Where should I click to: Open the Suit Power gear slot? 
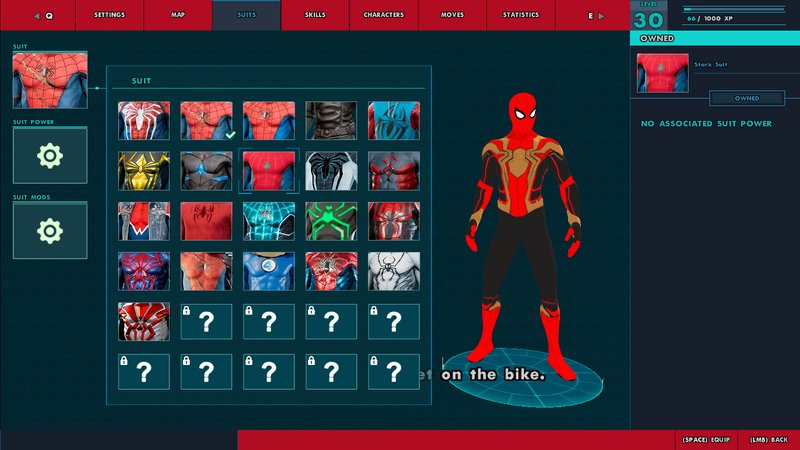coord(50,156)
